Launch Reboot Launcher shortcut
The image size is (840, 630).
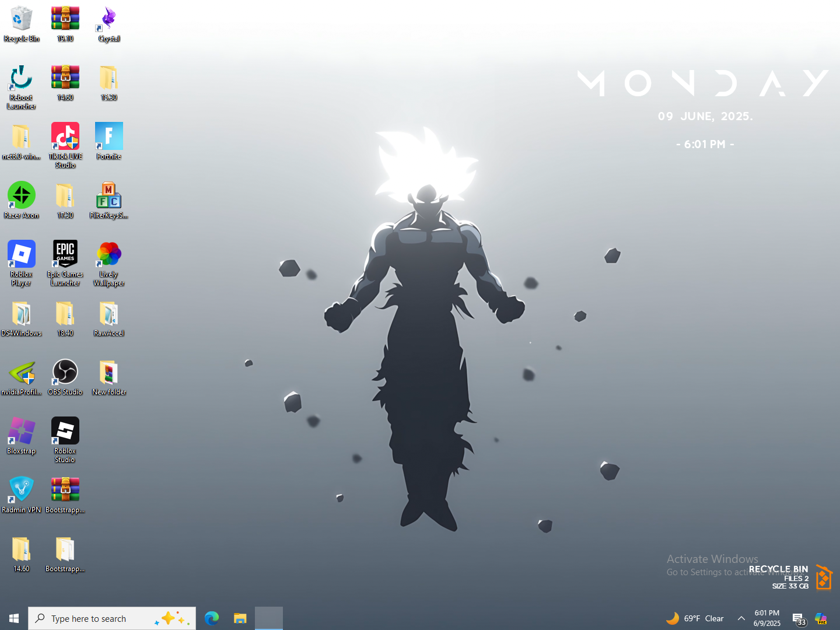tap(22, 87)
